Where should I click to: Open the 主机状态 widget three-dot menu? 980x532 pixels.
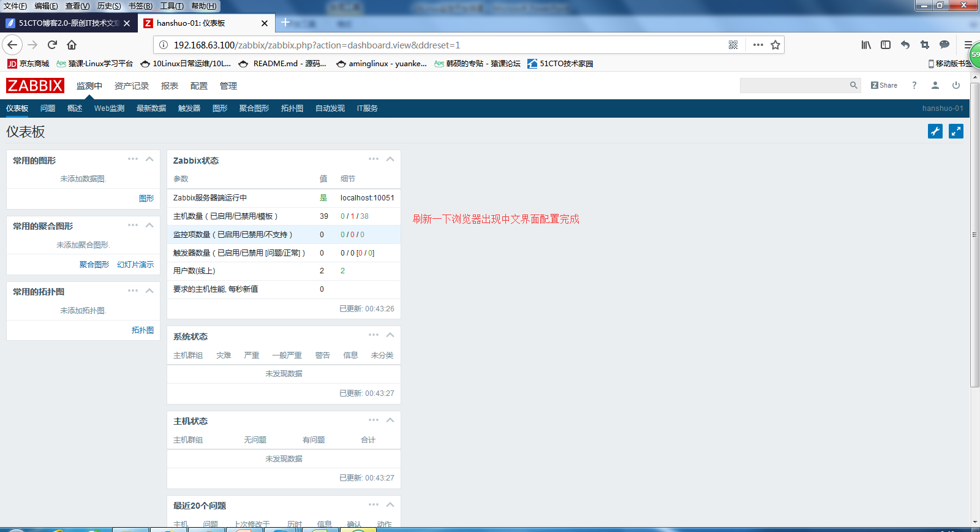374,420
